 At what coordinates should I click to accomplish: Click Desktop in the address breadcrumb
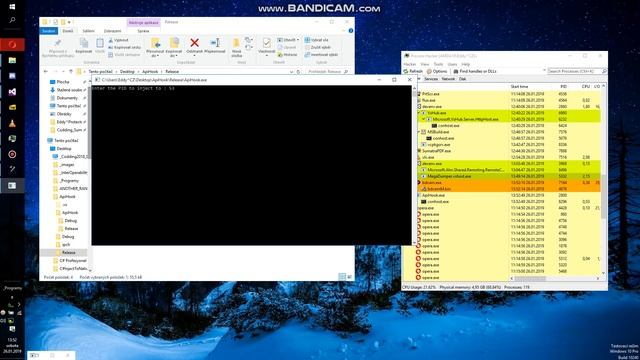point(127,71)
